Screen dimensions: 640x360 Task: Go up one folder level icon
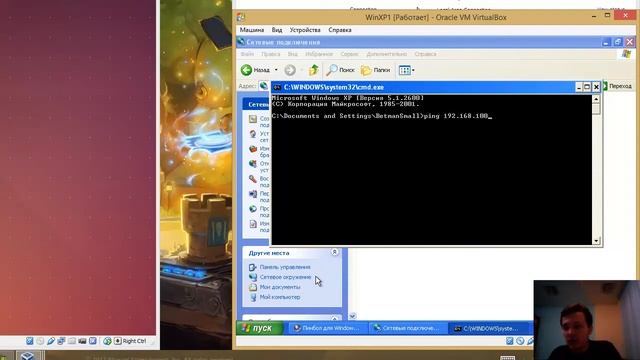coord(313,70)
